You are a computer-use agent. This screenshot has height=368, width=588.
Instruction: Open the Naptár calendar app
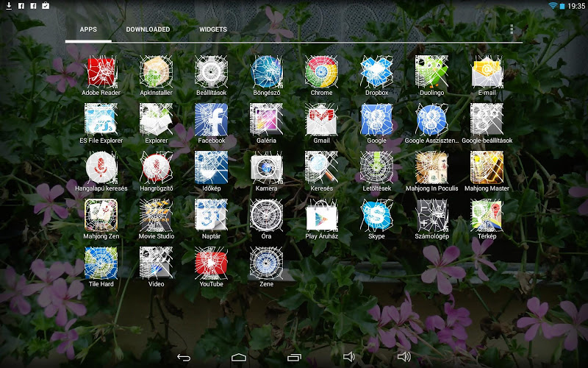click(211, 216)
